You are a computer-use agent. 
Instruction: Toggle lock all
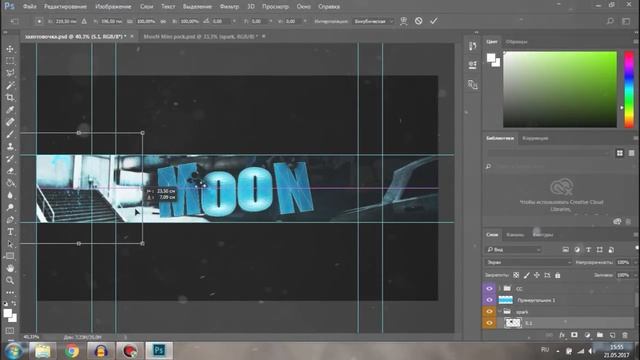click(558, 275)
